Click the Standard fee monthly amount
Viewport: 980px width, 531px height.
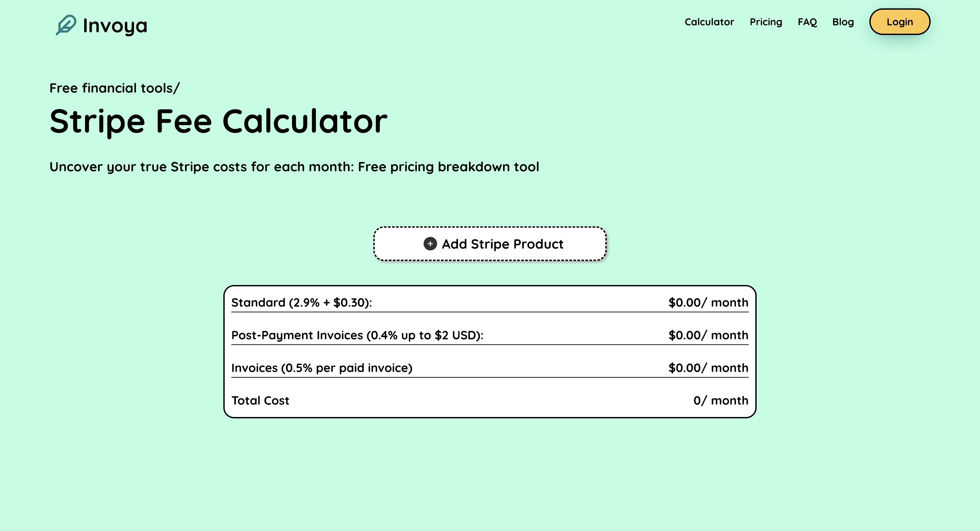708,302
